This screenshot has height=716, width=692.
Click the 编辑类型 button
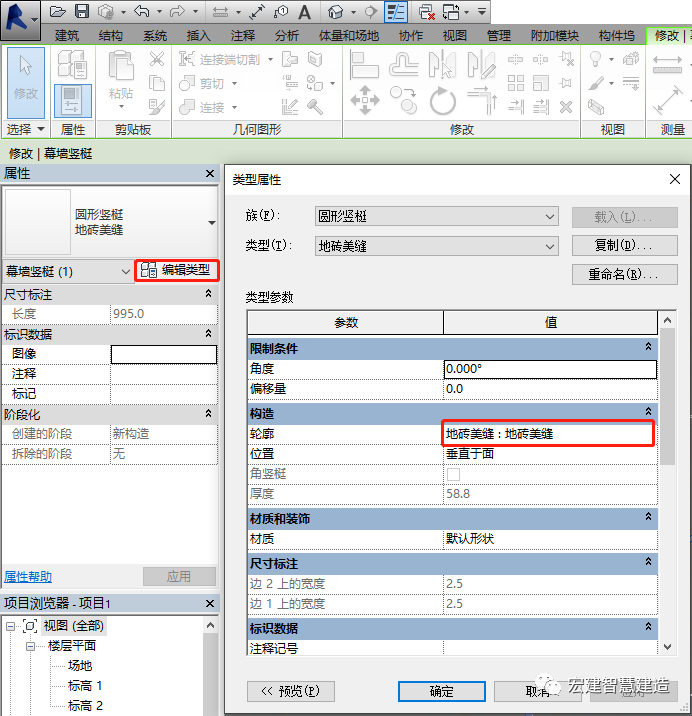pyautogui.click(x=177, y=270)
